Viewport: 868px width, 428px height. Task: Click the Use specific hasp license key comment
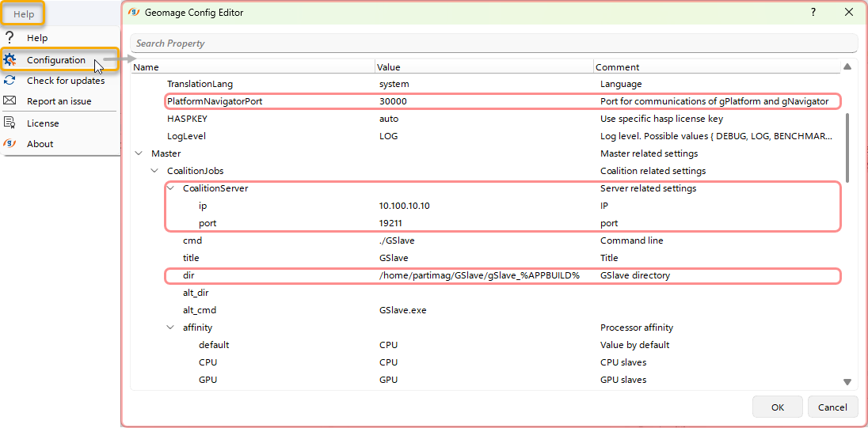(x=662, y=119)
